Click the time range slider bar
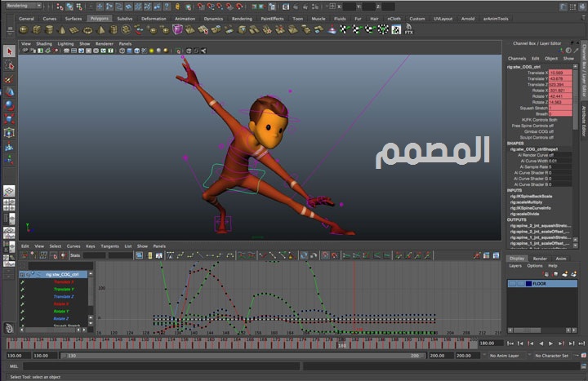Screen dimensions: 588x381 point(244,356)
